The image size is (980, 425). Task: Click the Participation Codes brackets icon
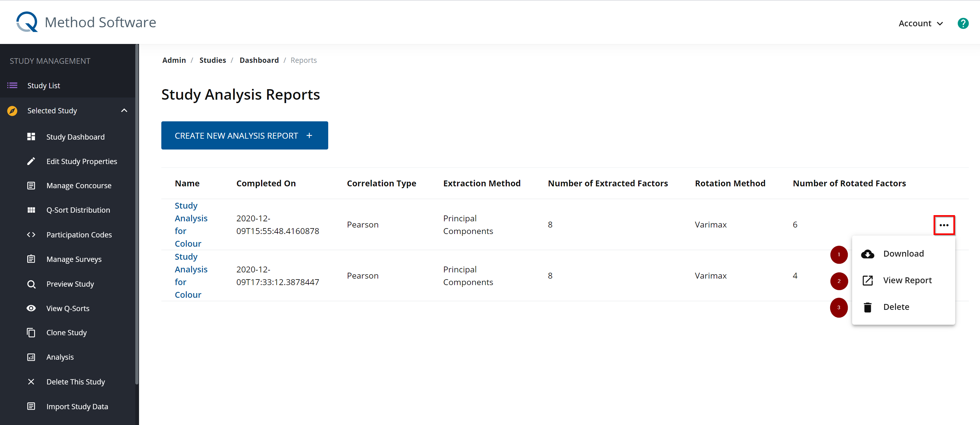(31, 234)
